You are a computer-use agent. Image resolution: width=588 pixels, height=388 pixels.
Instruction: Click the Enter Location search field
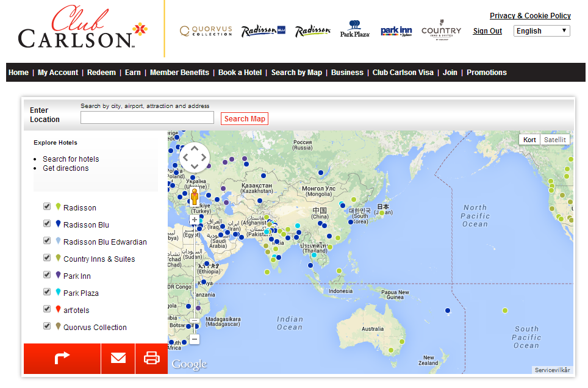point(147,118)
